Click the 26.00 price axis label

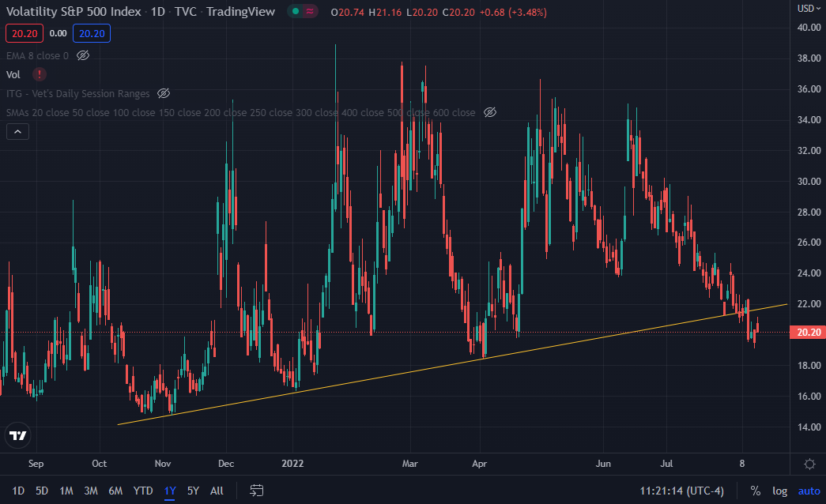tap(809, 243)
